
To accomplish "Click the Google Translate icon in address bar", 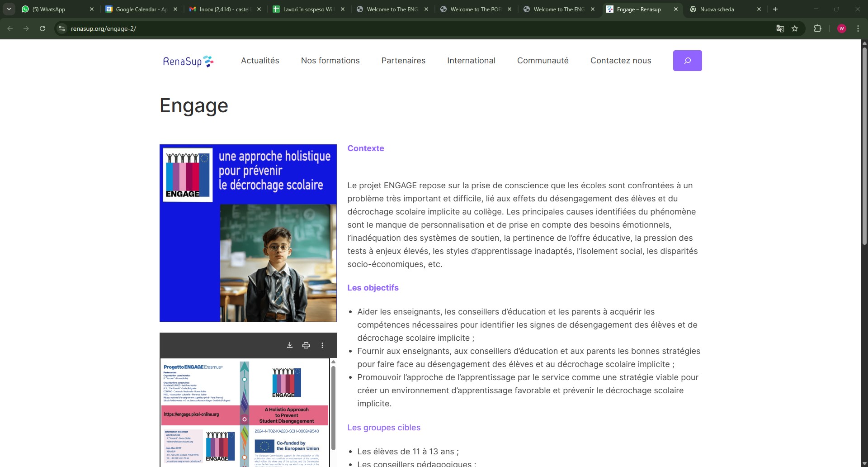I will coord(780,29).
